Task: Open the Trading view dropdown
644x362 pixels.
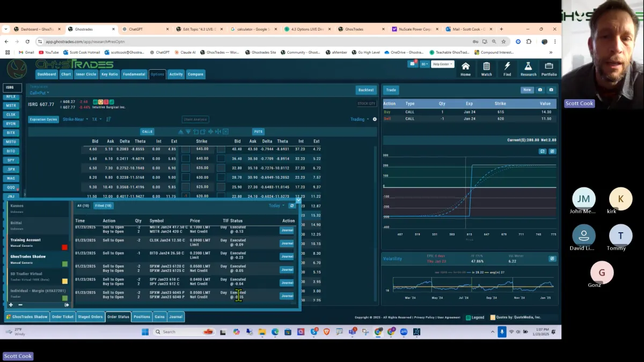Action: click(360, 120)
